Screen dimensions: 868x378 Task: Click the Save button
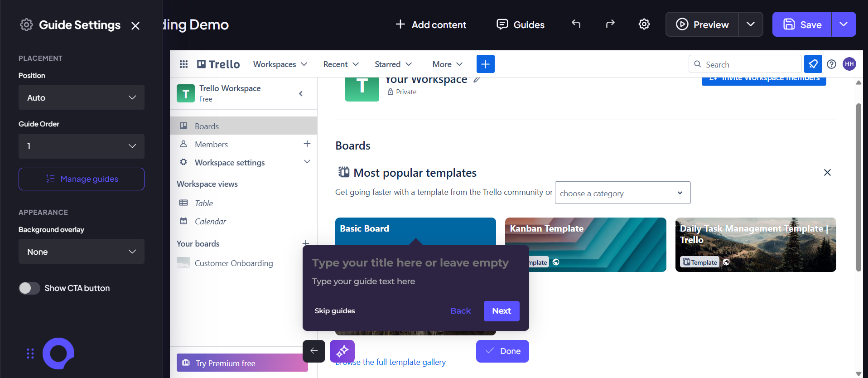click(802, 24)
